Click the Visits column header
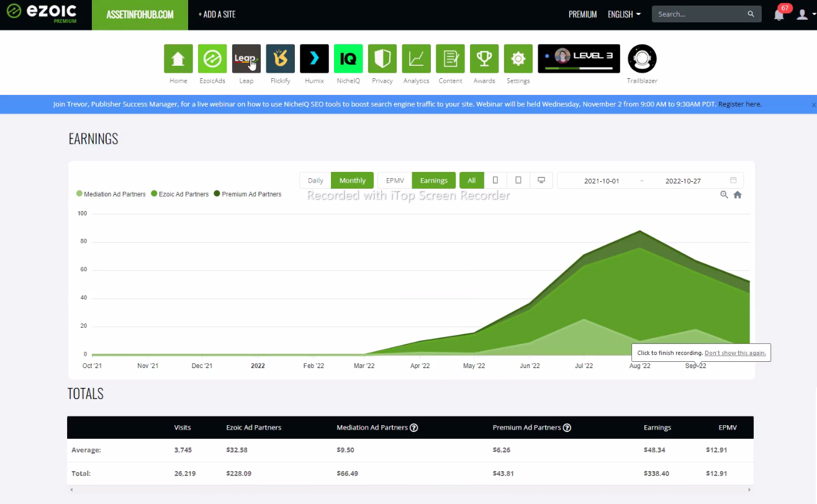 pos(183,428)
